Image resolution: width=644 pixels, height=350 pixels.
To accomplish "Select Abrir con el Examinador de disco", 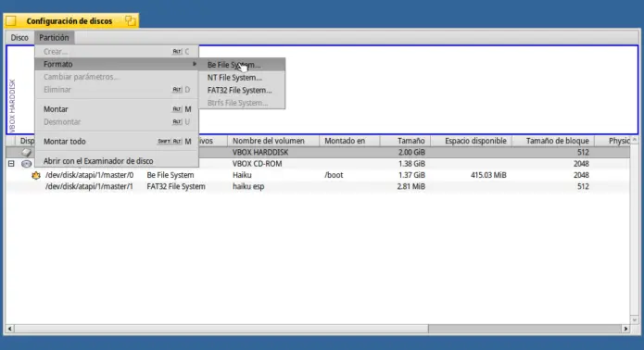I will [117, 161].
